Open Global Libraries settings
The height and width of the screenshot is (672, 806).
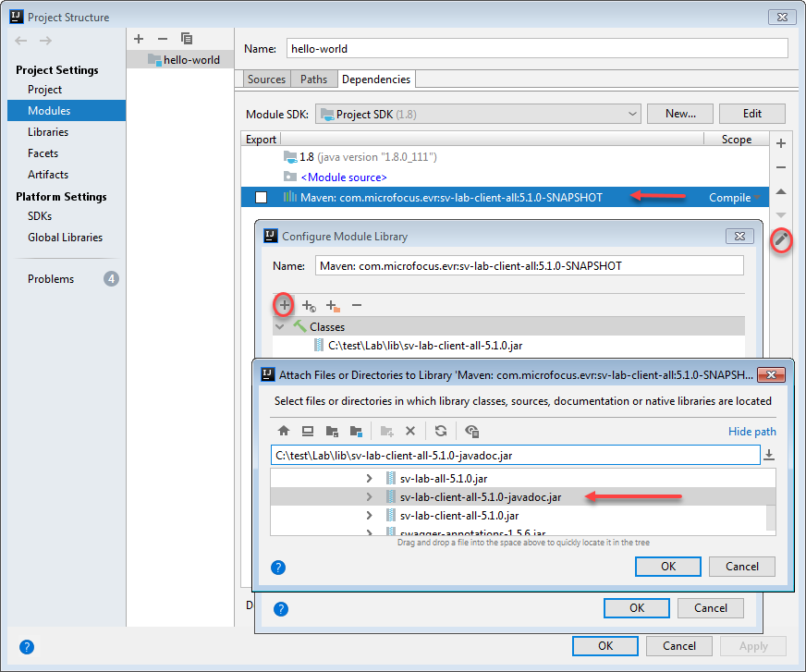pyautogui.click(x=66, y=238)
